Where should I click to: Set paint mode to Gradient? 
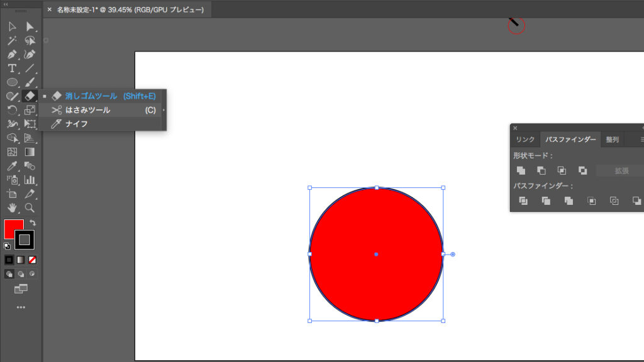point(21,260)
